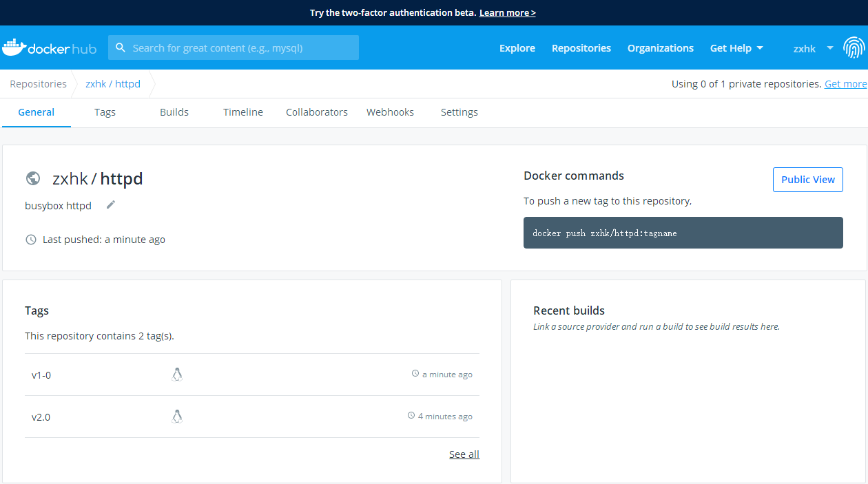Image resolution: width=868 pixels, height=484 pixels.
Task: Click the Docker commands heading
Action: tap(574, 176)
